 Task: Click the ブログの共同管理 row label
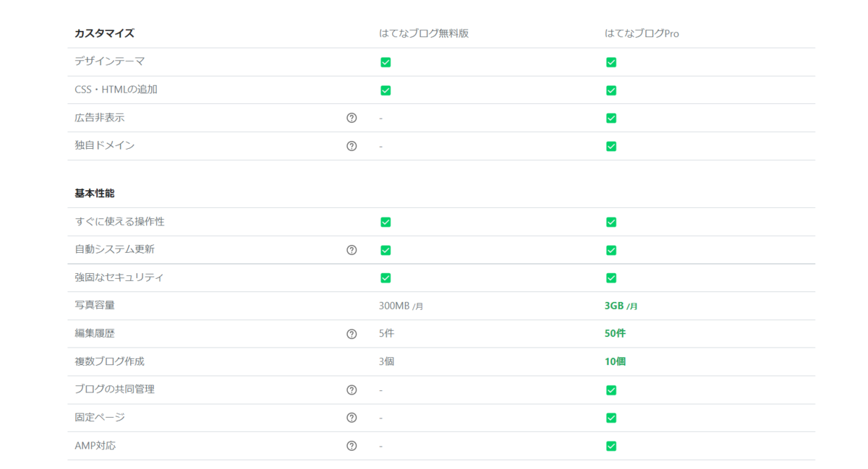pos(114,389)
